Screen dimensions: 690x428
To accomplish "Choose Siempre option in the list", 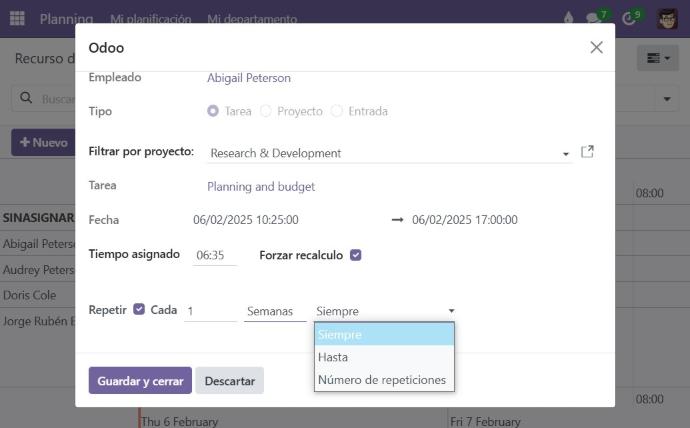I will [384, 334].
